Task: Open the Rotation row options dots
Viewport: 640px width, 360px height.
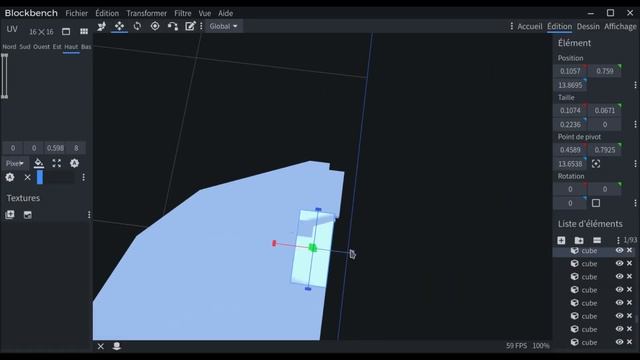Action: coord(635,203)
